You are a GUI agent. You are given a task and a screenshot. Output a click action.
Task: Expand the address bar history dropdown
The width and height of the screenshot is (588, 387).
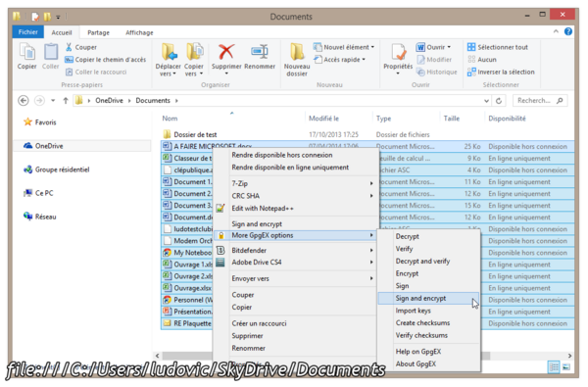coord(486,101)
